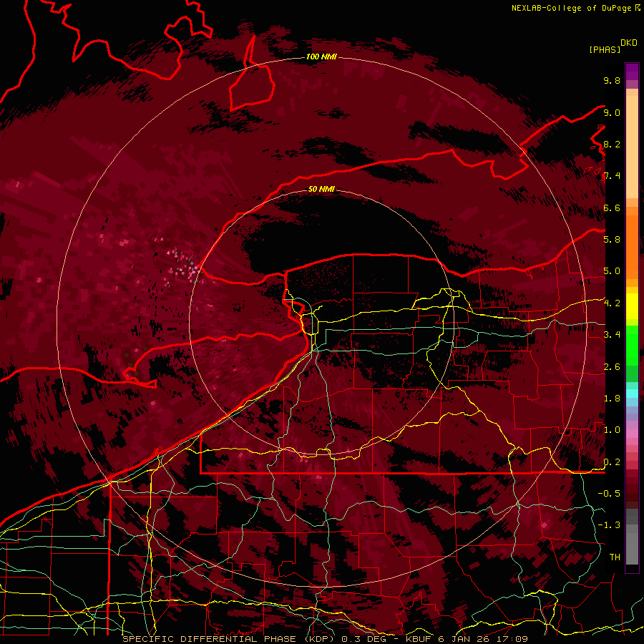Viewport: 644px width, 644px height.
Task: Click the 7.4 scale value
Action: [x=612, y=176]
